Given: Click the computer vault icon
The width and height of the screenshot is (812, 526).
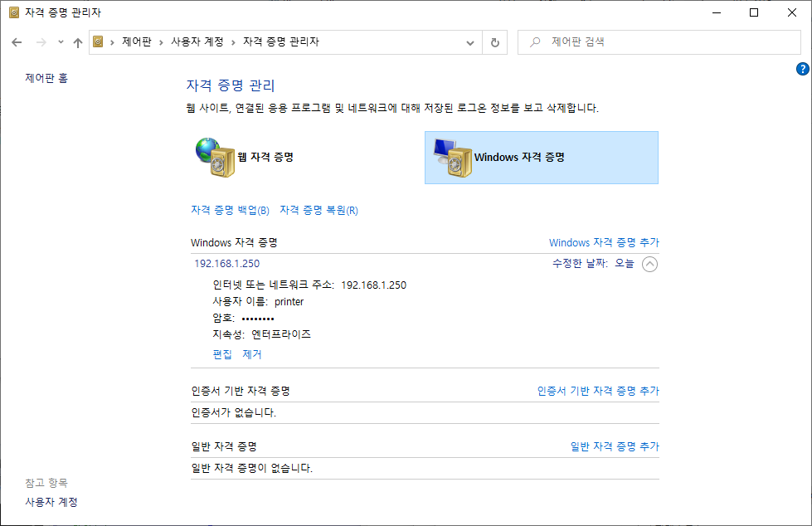Looking at the screenshot, I should pos(453,158).
